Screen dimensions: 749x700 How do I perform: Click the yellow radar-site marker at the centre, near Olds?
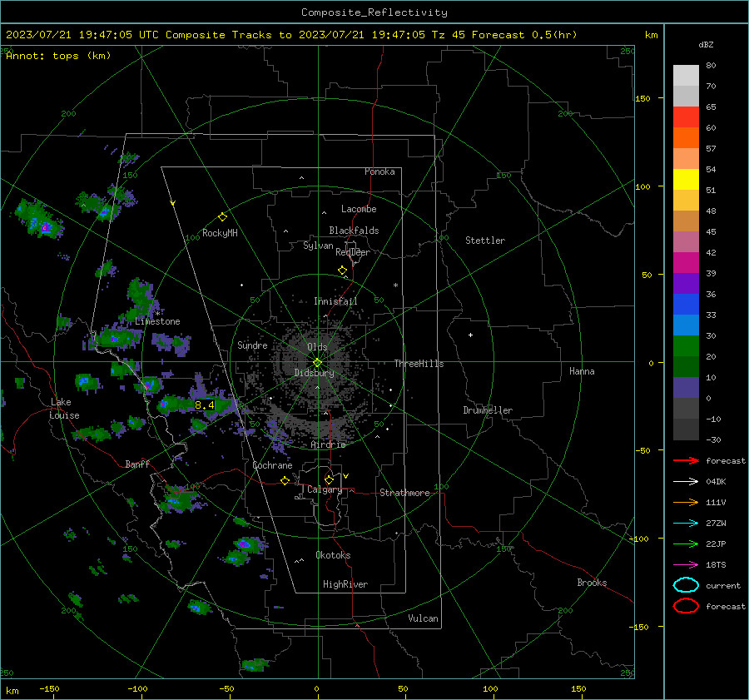[317, 363]
